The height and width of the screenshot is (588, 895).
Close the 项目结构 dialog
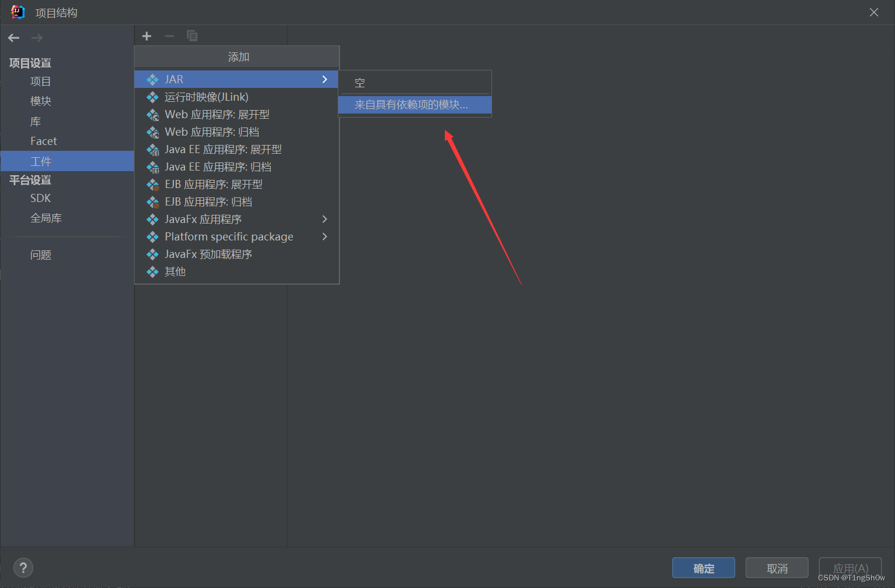[x=874, y=12]
